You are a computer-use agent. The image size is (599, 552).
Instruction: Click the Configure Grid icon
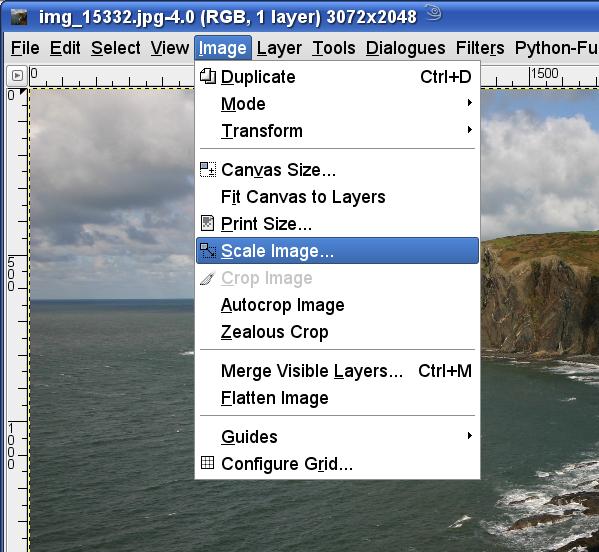(x=207, y=463)
